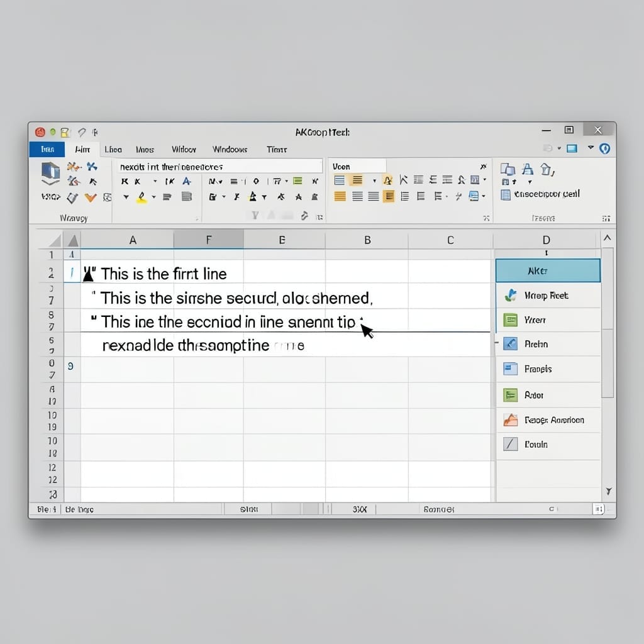The width and height of the screenshot is (644, 644).
Task: Click the orange V-shaped icon in first ribbon group
Action: click(91, 198)
